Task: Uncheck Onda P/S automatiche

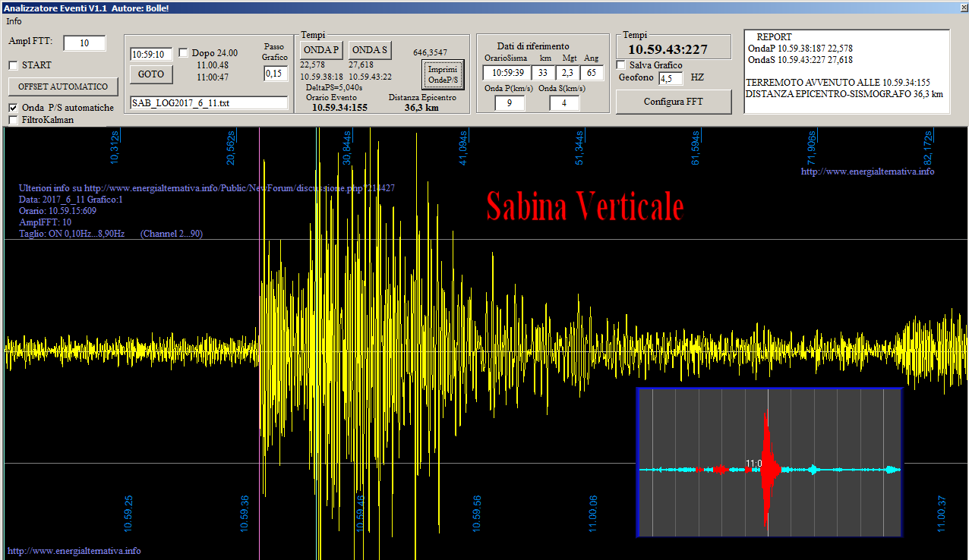Action: [x=13, y=108]
